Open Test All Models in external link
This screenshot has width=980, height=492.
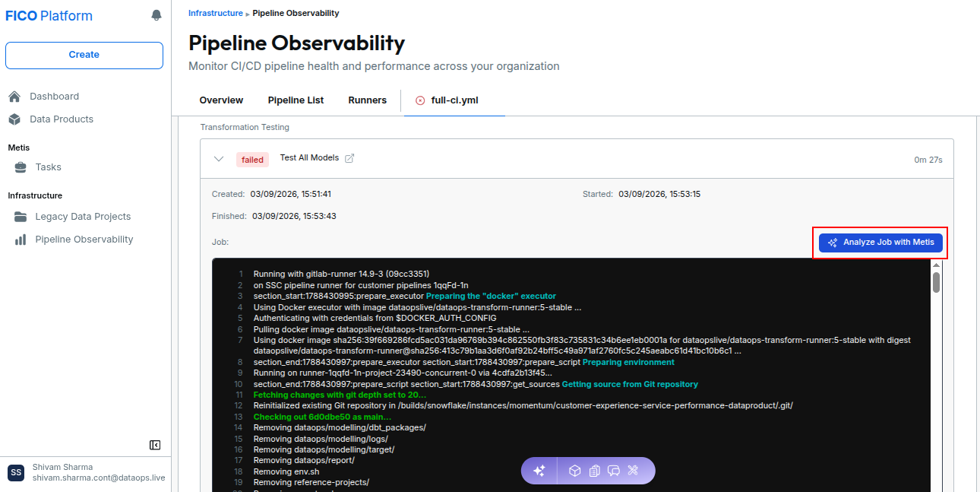pyautogui.click(x=349, y=158)
